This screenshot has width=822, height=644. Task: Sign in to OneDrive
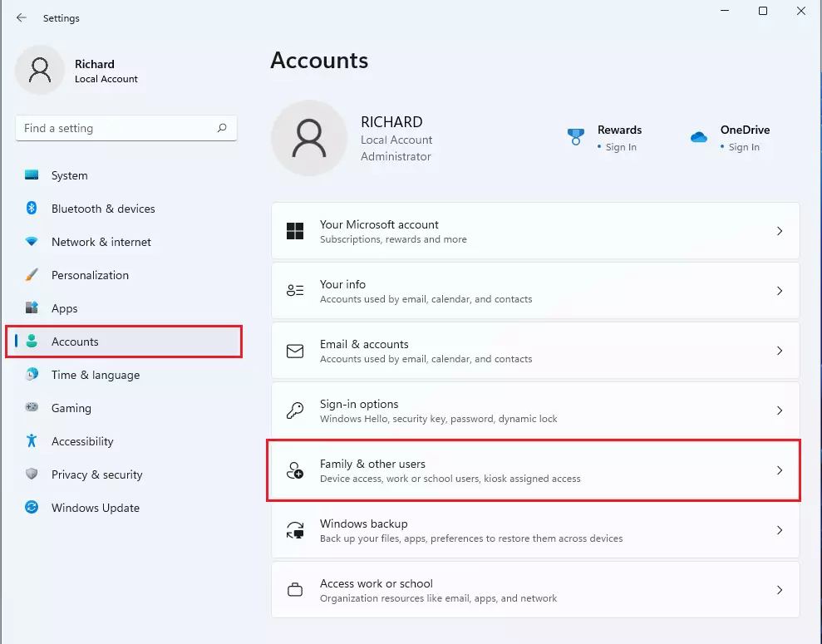[744, 147]
